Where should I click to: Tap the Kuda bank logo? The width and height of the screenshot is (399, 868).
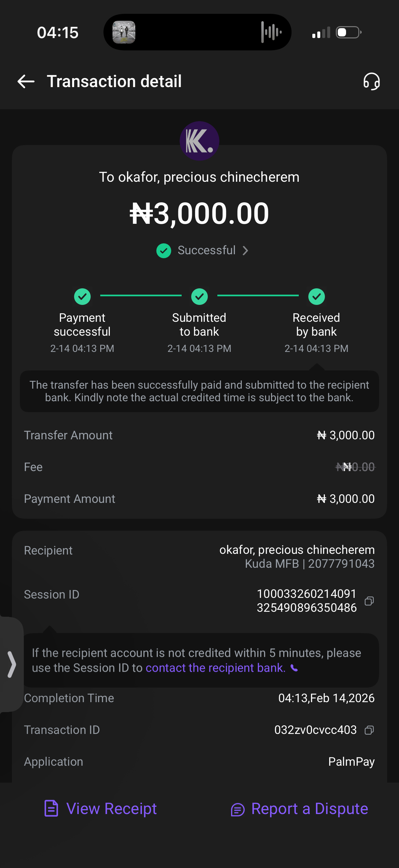tap(199, 141)
